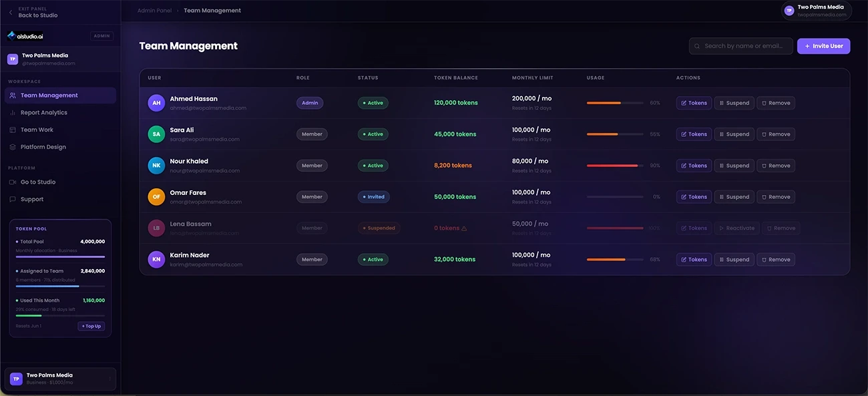Suspend Sara Ali

pyautogui.click(x=734, y=134)
